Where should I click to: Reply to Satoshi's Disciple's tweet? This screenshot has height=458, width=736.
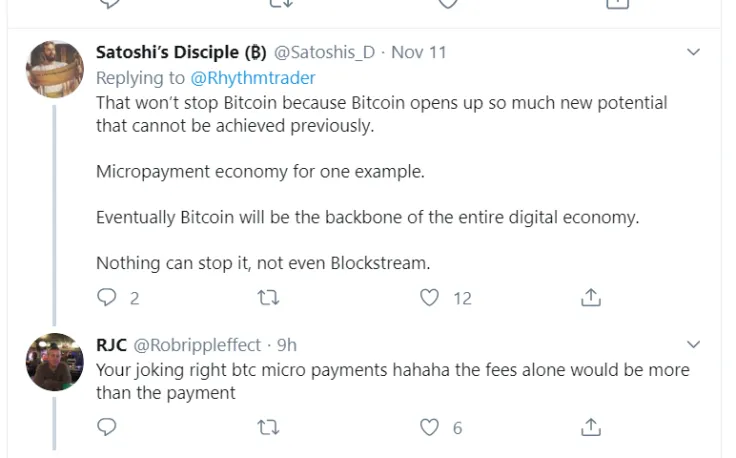(106, 297)
